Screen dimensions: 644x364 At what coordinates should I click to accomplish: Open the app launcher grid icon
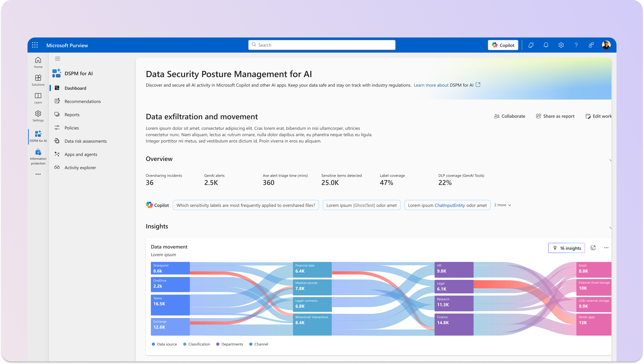pos(35,45)
